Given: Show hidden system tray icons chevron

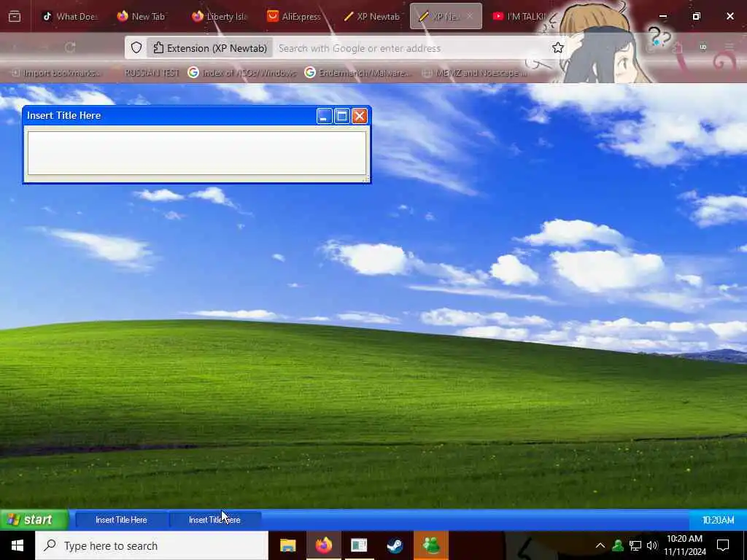Looking at the screenshot, I should tap(600, 545).
